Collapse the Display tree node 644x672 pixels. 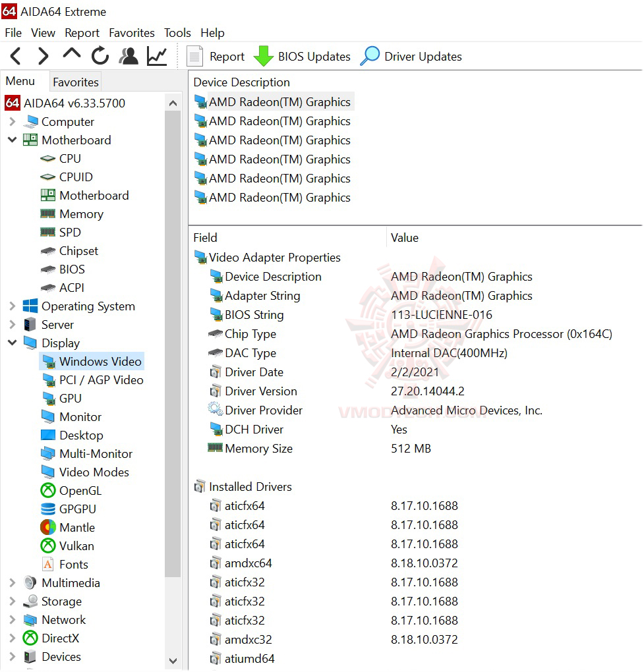(x=13, y=343)
